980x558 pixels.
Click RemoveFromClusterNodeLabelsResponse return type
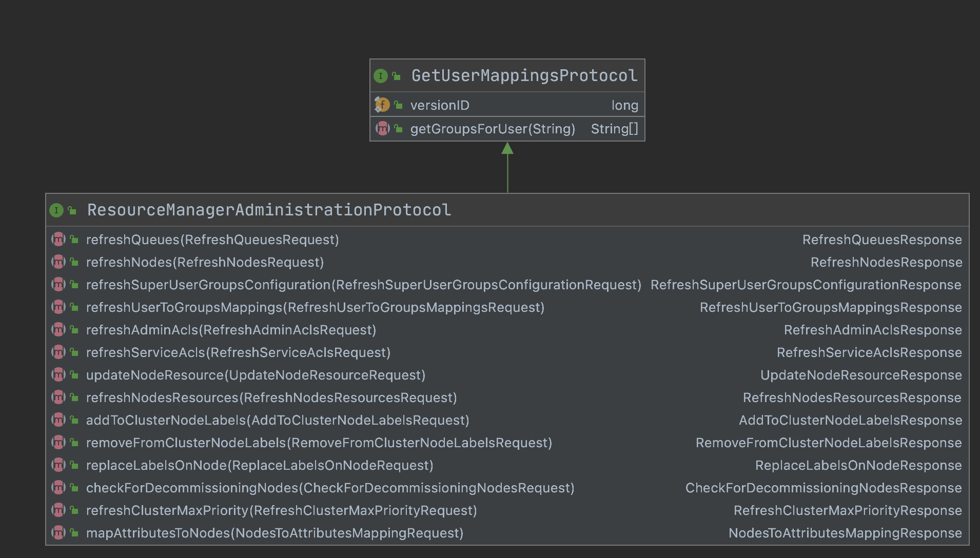(829, 443)
